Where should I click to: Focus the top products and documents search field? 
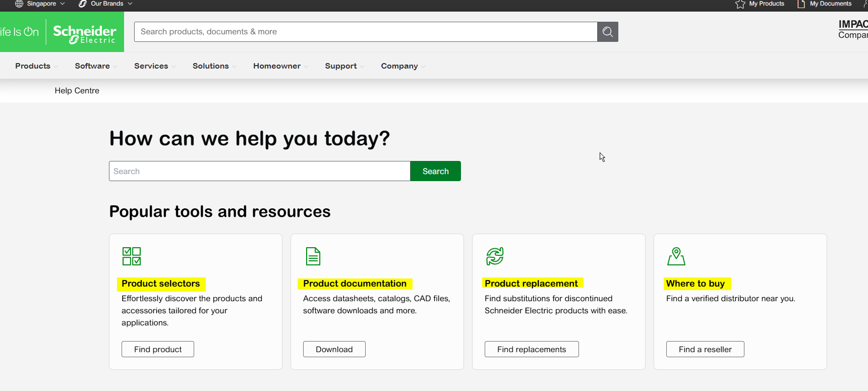[x=366, y=32]
